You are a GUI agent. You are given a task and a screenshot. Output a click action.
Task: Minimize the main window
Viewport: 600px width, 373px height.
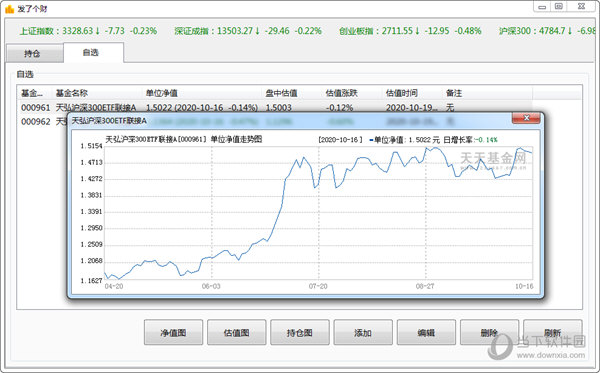(x=542, y=7)
